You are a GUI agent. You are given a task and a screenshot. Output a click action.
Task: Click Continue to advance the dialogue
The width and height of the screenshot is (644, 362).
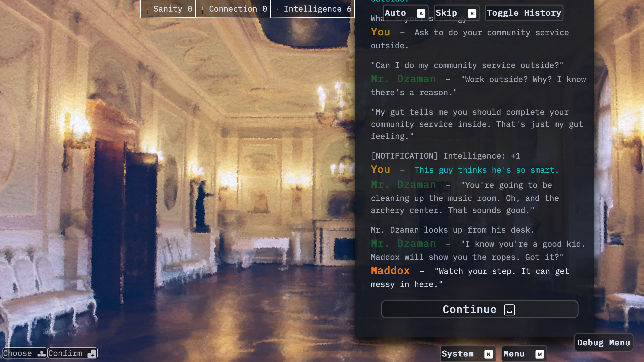[479, 309]
